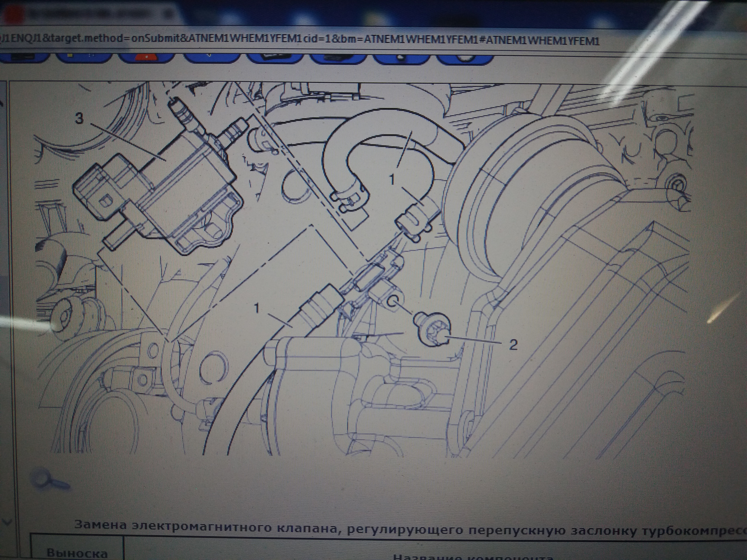Click the sixth blue toolbar button

pyautogui.click(x=338, y=58)
